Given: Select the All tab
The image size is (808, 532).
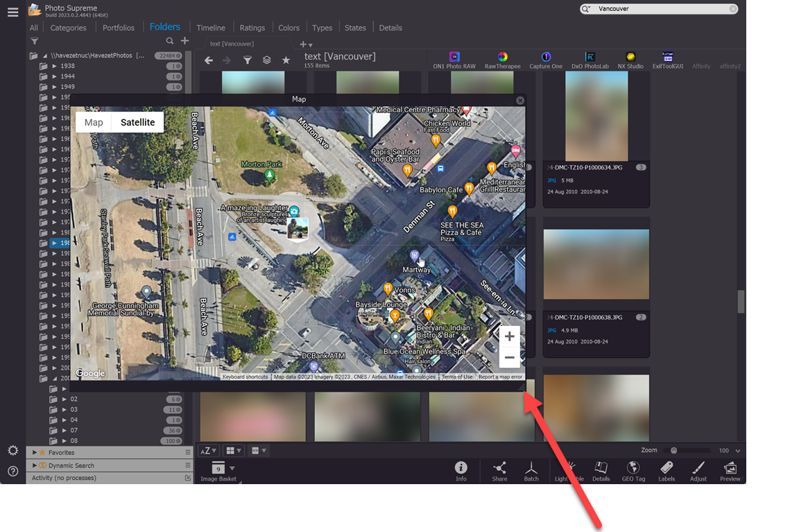Looking at the screenshot, I should tap(33, 28).
